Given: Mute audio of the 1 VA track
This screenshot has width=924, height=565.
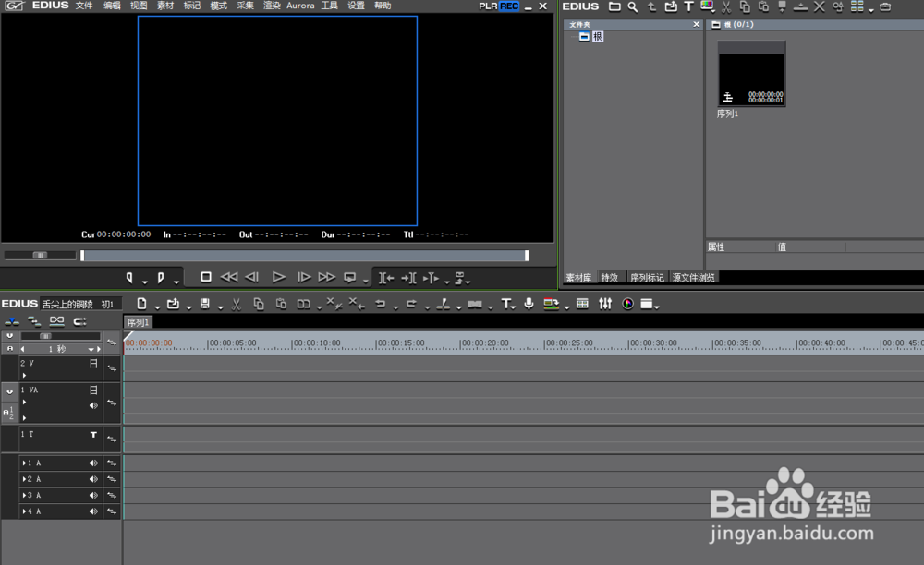Looking at the screenshot, I should pyautogui.click(x=93, y=405).
